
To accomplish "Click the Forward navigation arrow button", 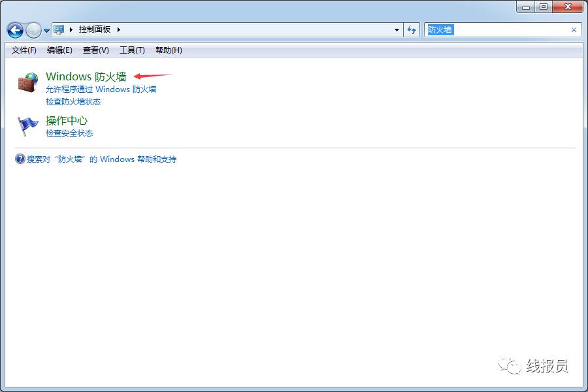I will [33, 30].
